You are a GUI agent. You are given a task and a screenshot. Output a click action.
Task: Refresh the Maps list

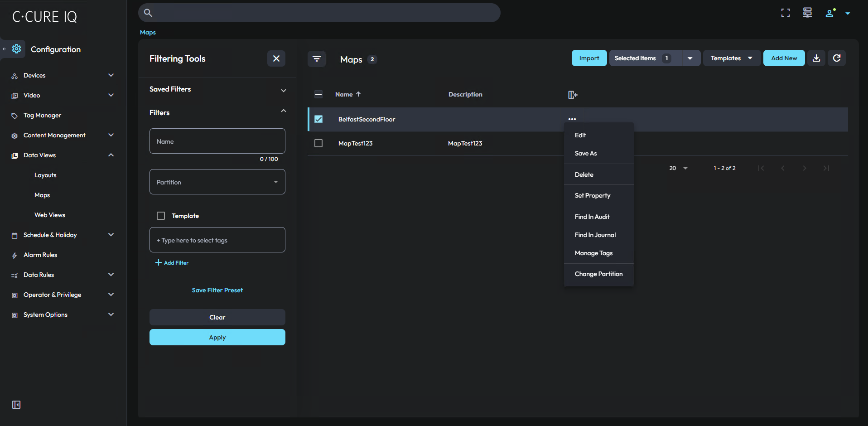(837, 58)
